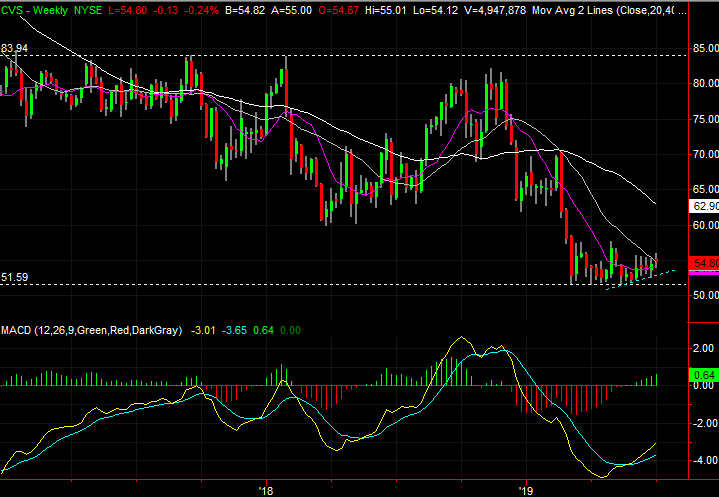Click the green 0.64 MACD value tag
Image resolution: width=719 pixels, height=497 pixels.
pos(704,376)
